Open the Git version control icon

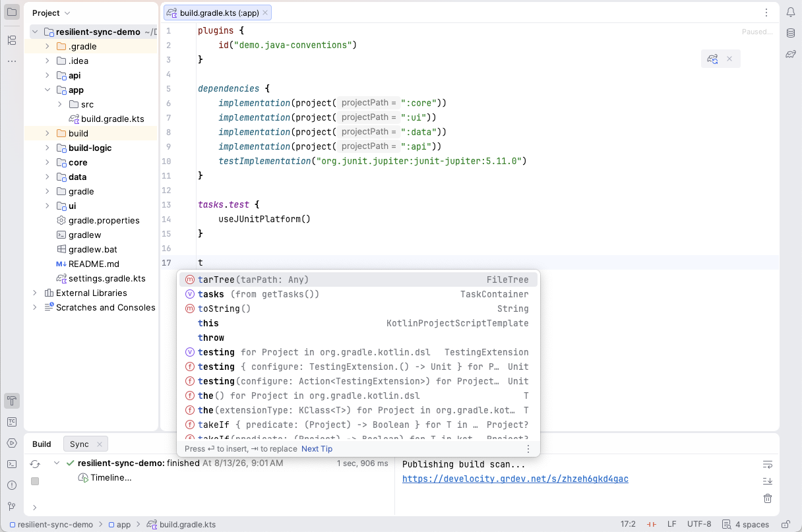click(x=12, y=506)
